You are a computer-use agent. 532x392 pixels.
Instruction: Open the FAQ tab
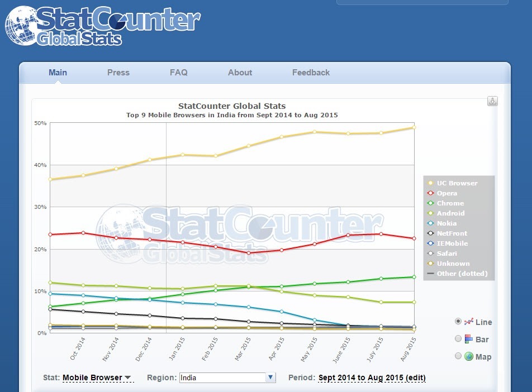click(178, 73)
